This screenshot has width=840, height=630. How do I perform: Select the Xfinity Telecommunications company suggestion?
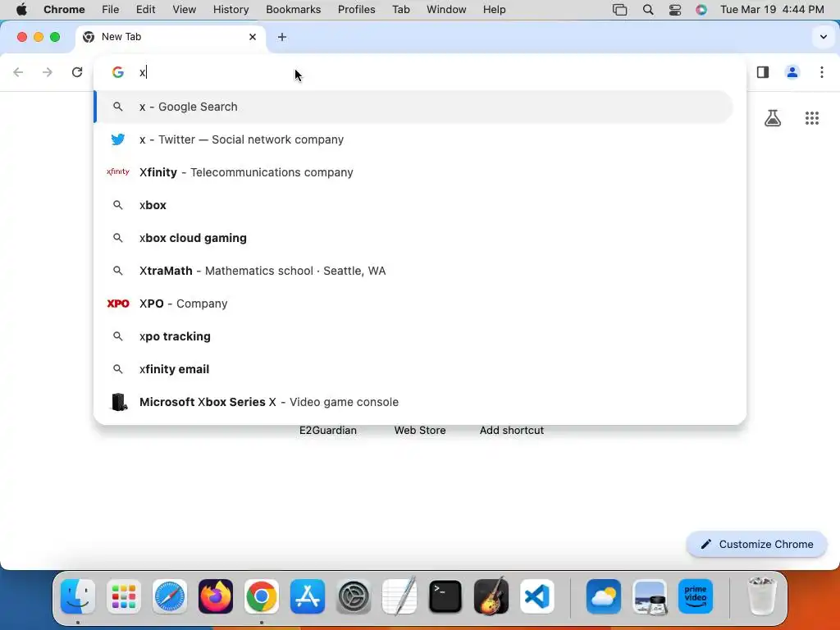point(414,172)
